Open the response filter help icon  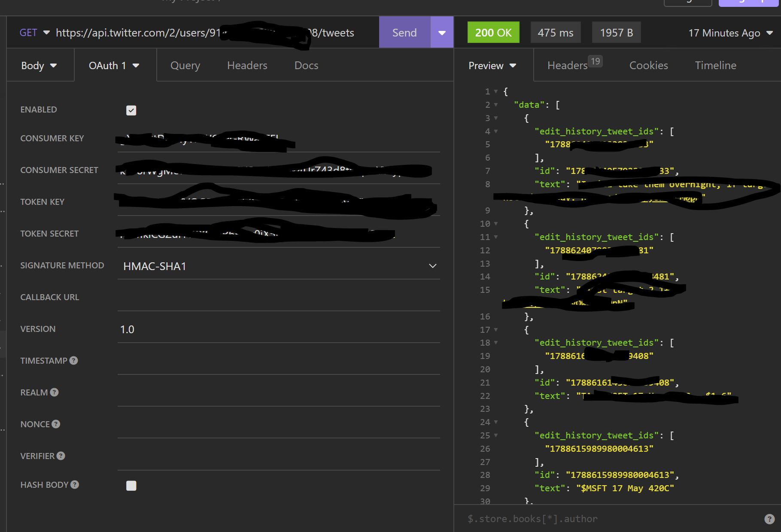click(769, 519)
